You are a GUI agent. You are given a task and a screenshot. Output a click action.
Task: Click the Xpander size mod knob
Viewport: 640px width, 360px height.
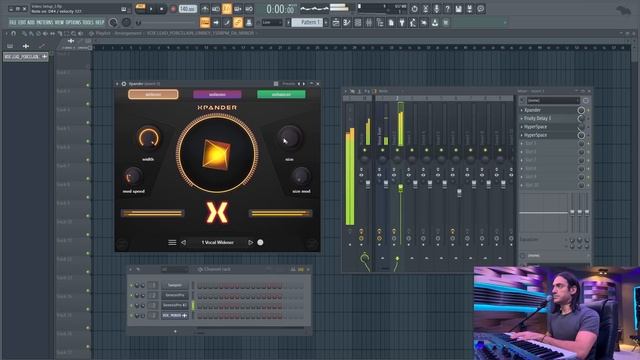[x=301, y=176]
